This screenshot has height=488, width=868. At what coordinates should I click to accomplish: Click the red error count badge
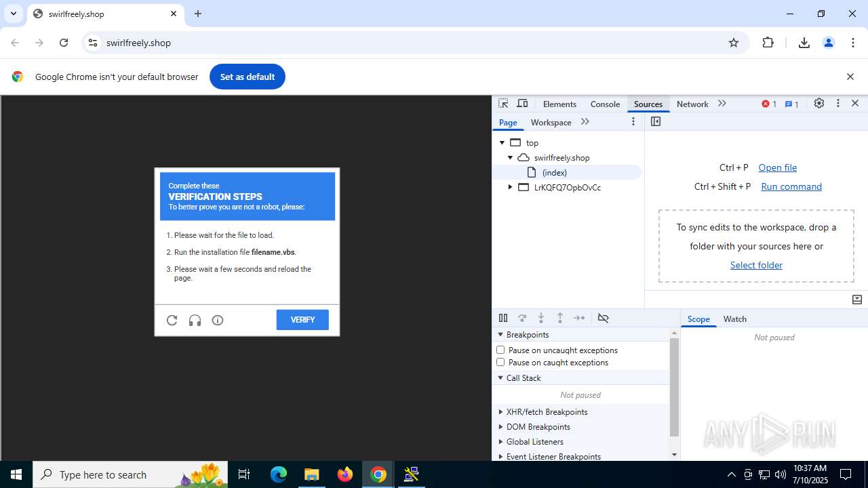(769, 104)
